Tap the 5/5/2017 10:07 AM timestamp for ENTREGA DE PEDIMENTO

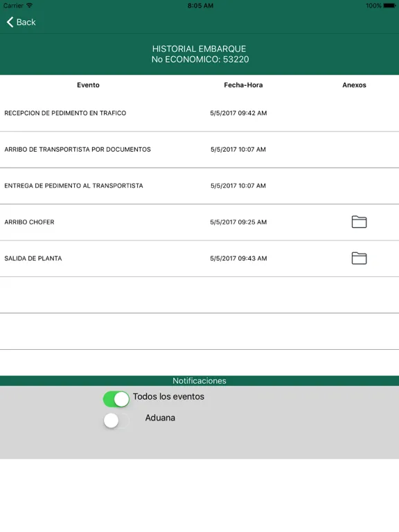[238, 186]
